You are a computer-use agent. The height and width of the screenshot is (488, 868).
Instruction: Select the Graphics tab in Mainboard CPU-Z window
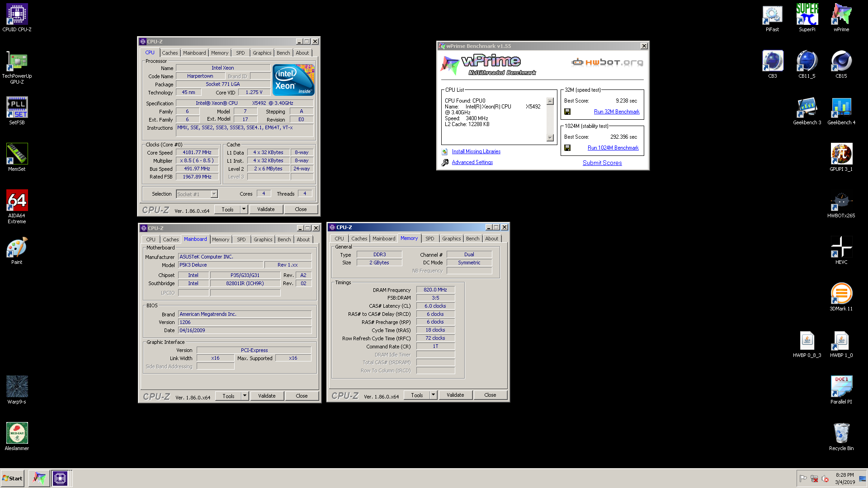pyautogui.click(x=263, y=239)
